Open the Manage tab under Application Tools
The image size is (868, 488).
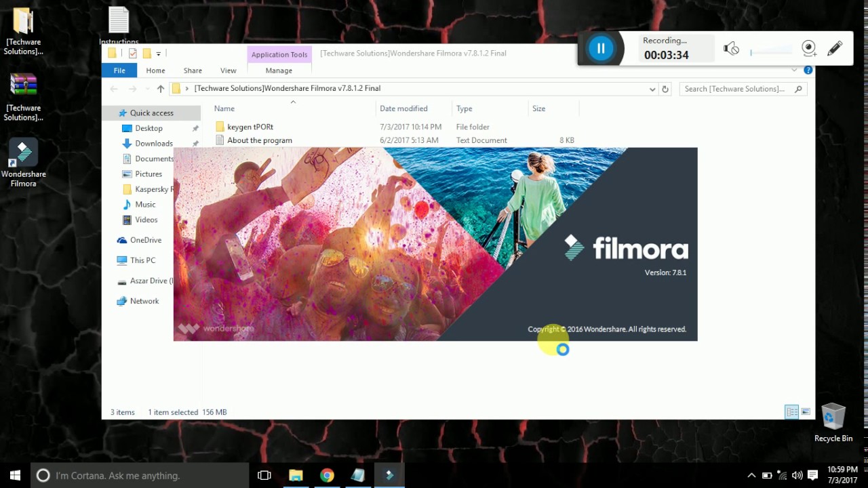click(279, 70)
